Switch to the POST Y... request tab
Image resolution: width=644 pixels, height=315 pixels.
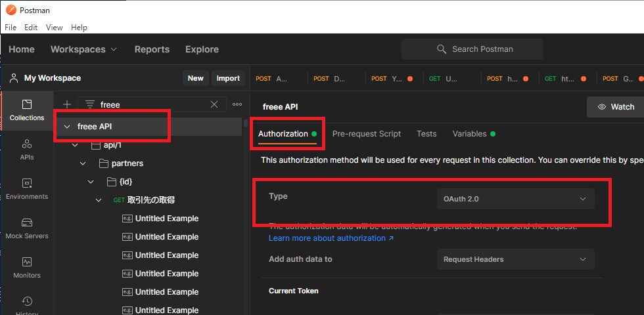point(394,78)
